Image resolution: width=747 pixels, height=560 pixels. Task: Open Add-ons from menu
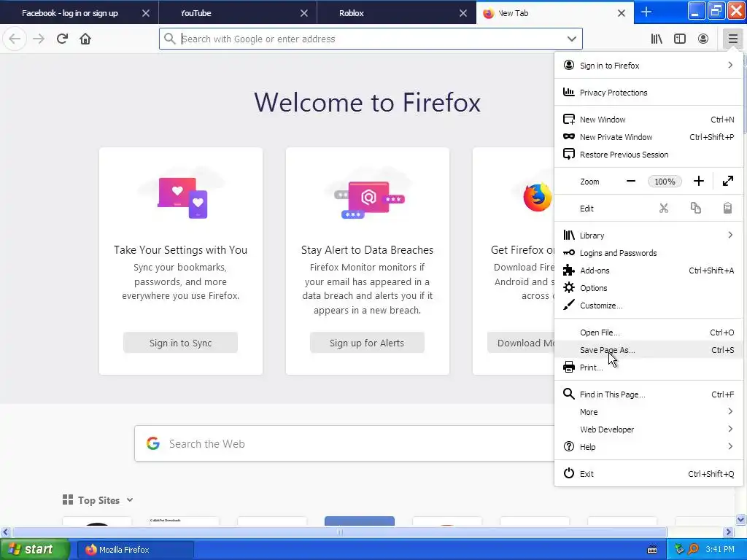coord(649,271)
